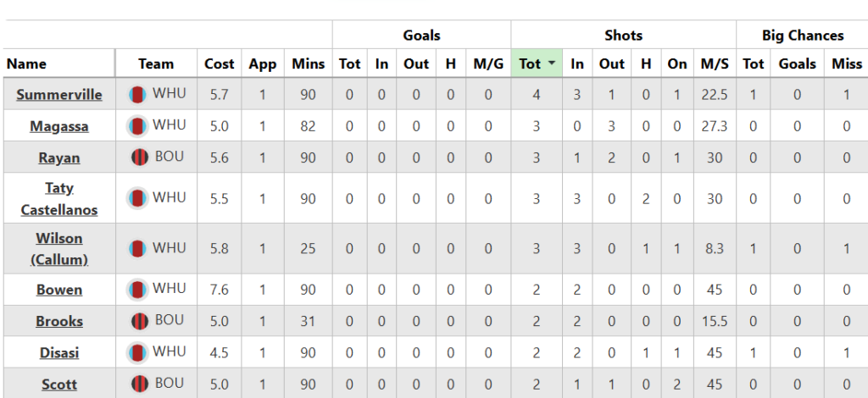Sort by the M/S column header
Image resolution: width=868 pixels, height=398 pixels.
[714, 64]
